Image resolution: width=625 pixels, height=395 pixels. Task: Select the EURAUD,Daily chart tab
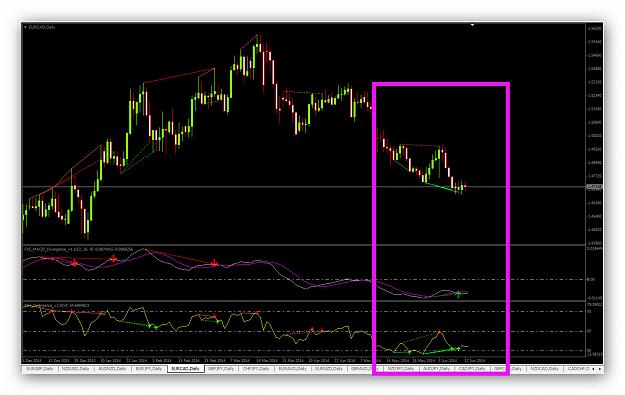pyautogui.click(x=293, y=369)
